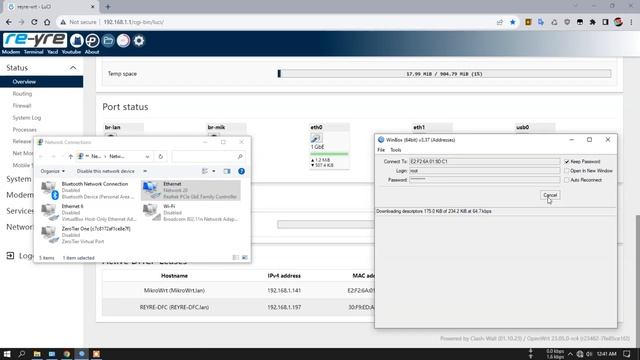The image size is (640, 360).
Task: Open taskbar search
Action: [x=22, y=354]
